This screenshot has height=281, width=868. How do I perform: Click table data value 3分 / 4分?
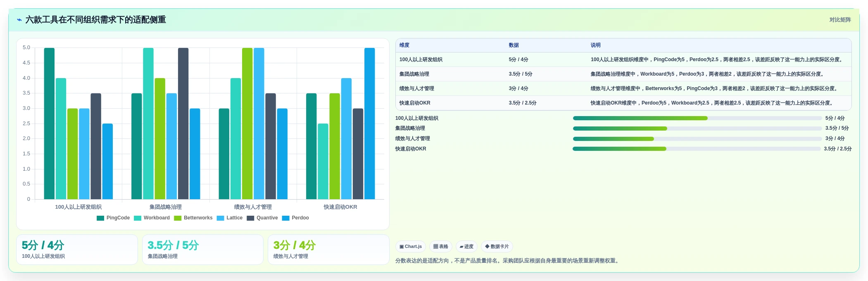click(x=518, y=89)
